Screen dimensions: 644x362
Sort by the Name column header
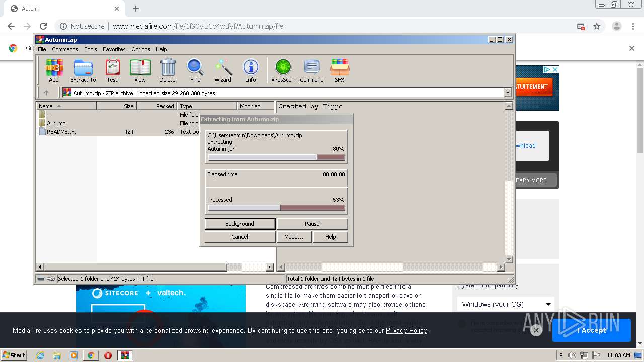click(x=66, y=106)
